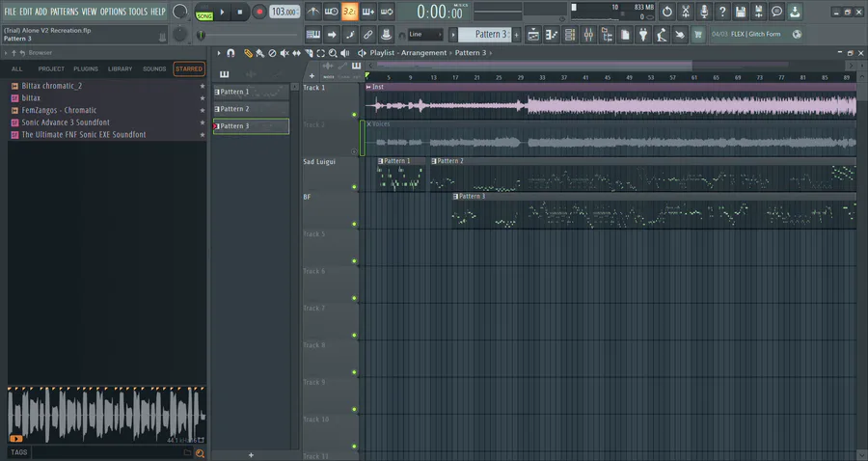Open the EDIT menu
This screenshot has width=868, height=461.
(x=25, y=12)
